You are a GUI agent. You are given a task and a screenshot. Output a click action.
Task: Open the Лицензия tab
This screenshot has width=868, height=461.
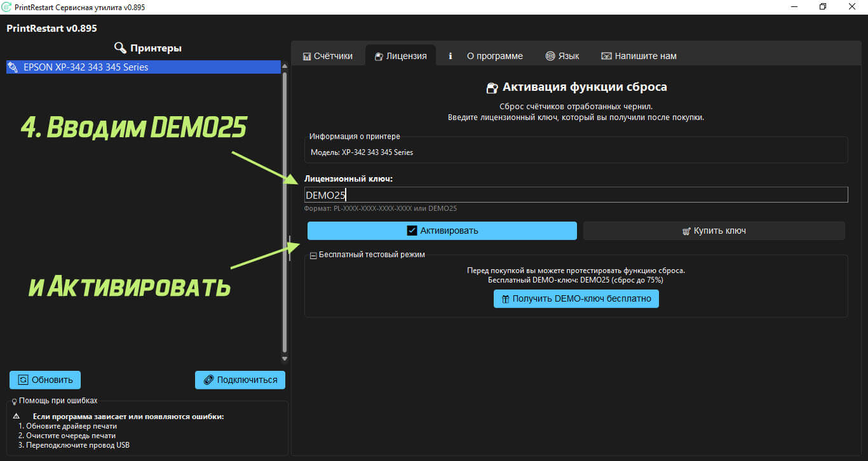click(x=400, y=56)
